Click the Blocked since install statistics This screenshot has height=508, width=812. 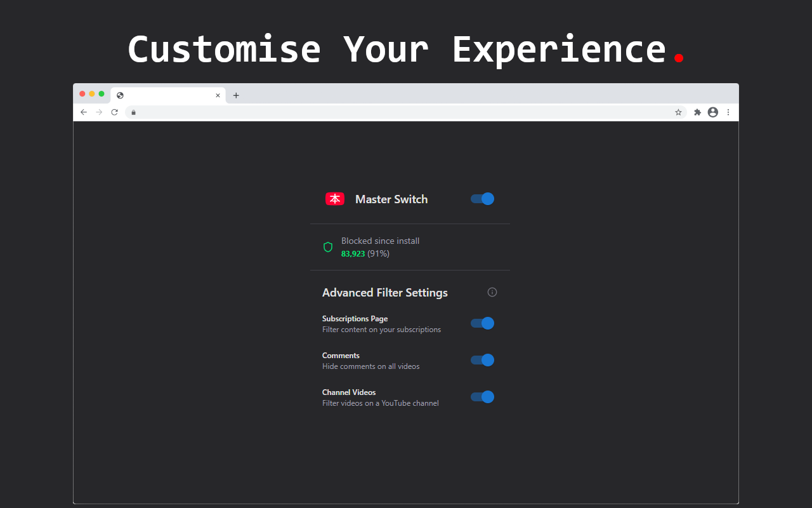pos(380,241)
